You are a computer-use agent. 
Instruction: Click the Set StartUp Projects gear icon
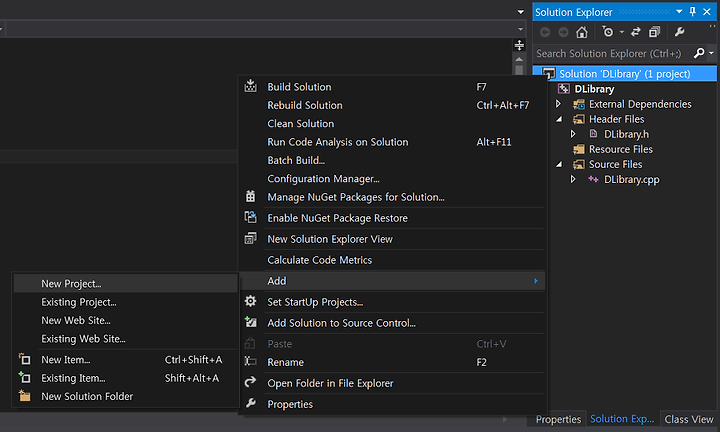click(x=250, y=301)
